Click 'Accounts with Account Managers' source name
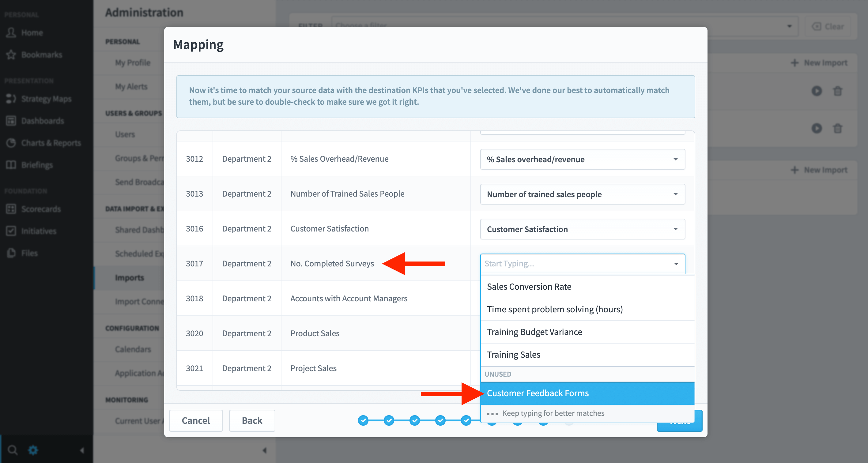The width and height of the screenshot is (868, 463). click(349, 299)
